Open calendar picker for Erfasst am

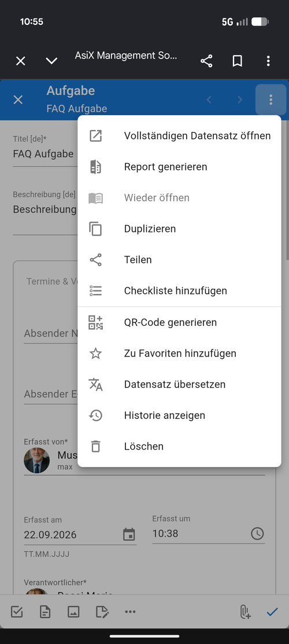click(129, 534)
